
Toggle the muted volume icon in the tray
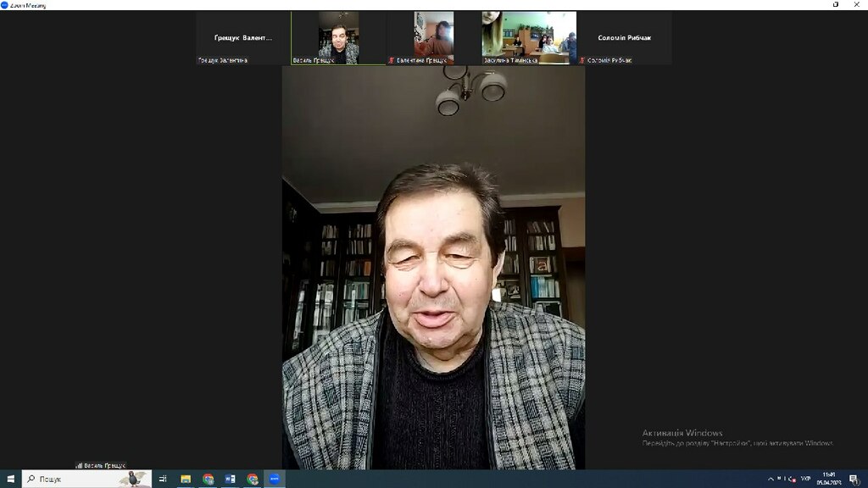pyautogui.click(x=793, y=479)
